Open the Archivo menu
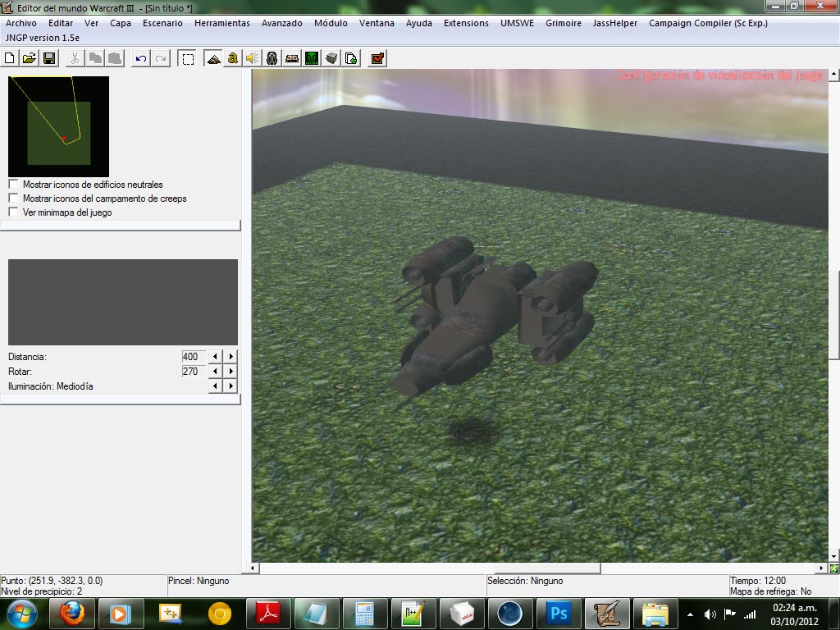Screen dimensions: 840x630 (x=21, y=23)
